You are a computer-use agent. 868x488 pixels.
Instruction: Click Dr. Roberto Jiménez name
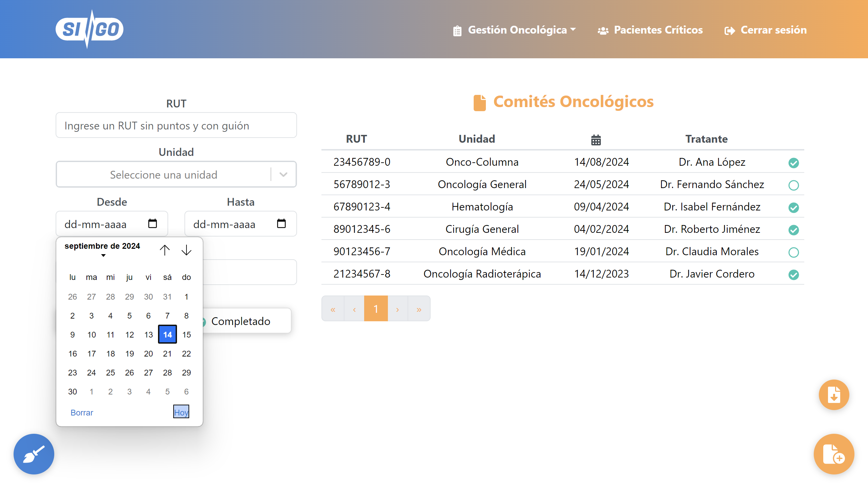[712, 229]
